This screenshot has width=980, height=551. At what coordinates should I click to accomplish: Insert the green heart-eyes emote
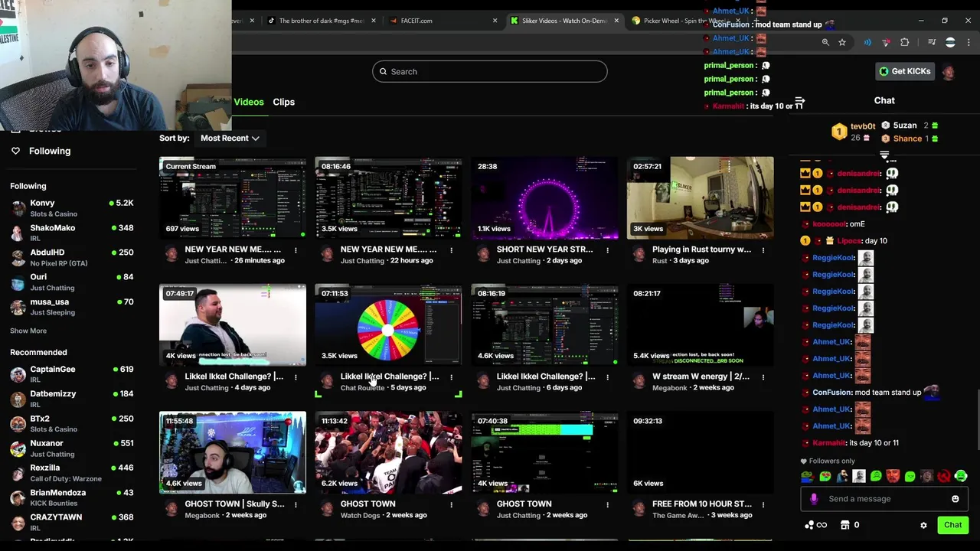(825, 477)
